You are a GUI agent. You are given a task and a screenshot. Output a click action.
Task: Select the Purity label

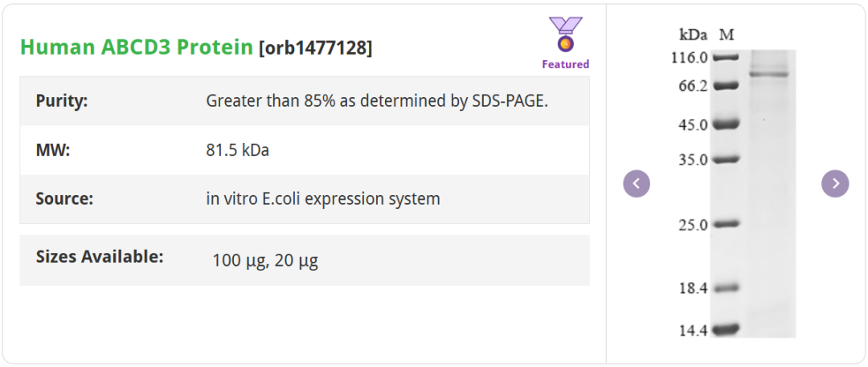tap(62, 101)
